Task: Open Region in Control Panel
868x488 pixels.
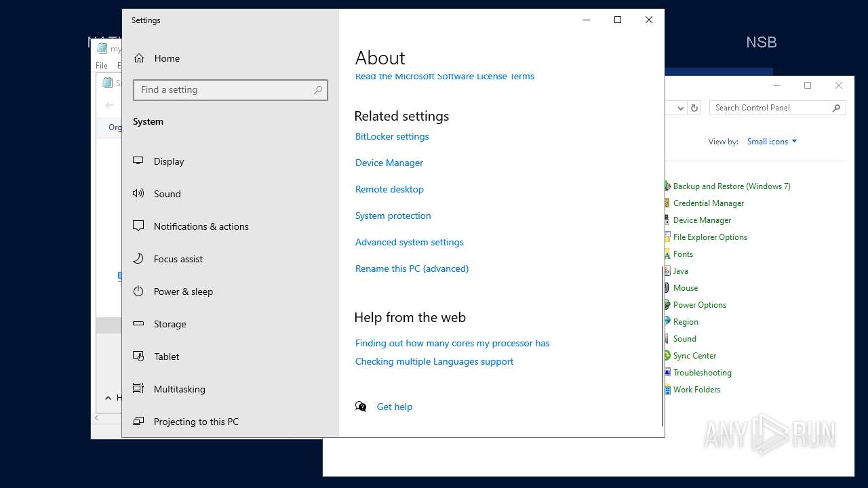Action: tap(686, 322)
